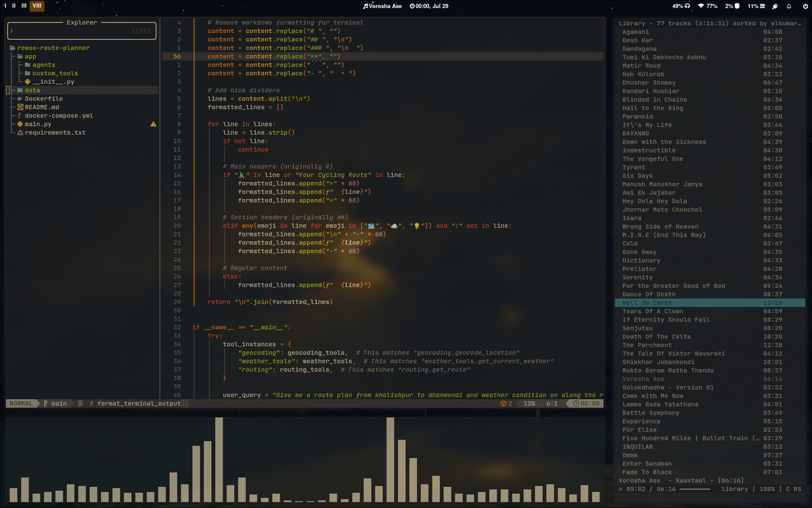The width and height of the screenshot is (812, 508).
Task: Open requirements.txt file
Action: tap(51, 132)
